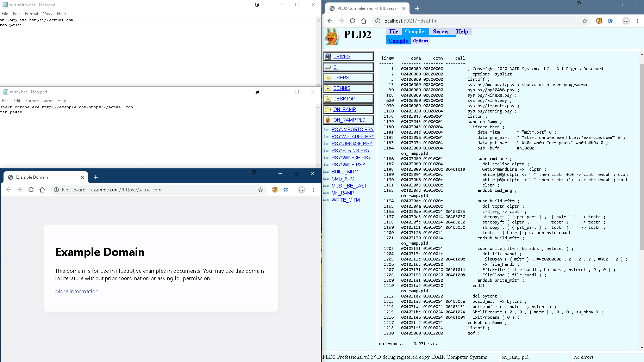This screenshot has height=362, width=644.
Task: Open compiler Options link
Action: pyautogui.click(x=420, y=41)
